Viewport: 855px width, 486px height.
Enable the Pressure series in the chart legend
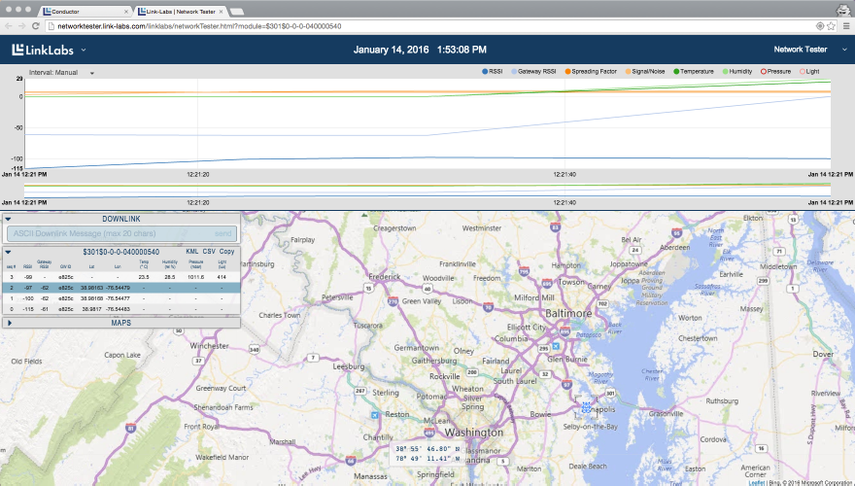coord(776,72)
